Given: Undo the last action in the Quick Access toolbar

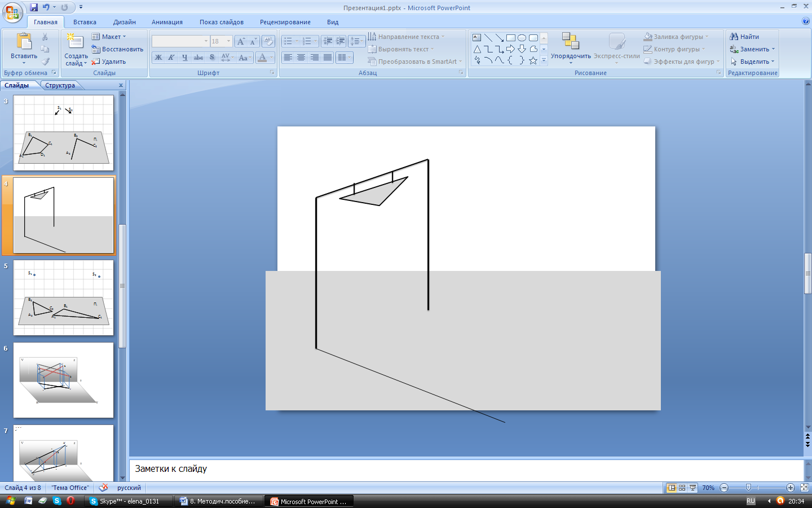Looking at the screenshot, I should click(x=46, y=7).
